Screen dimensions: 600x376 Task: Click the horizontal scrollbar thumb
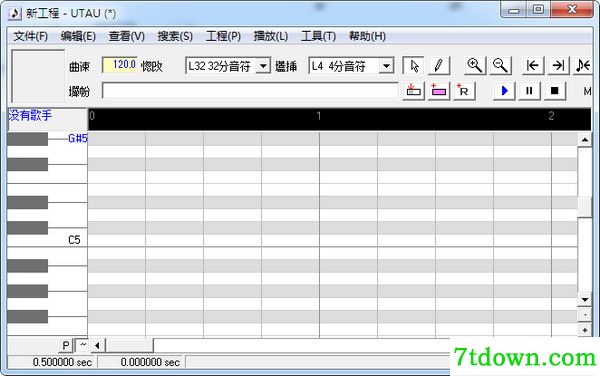[129, 345]
